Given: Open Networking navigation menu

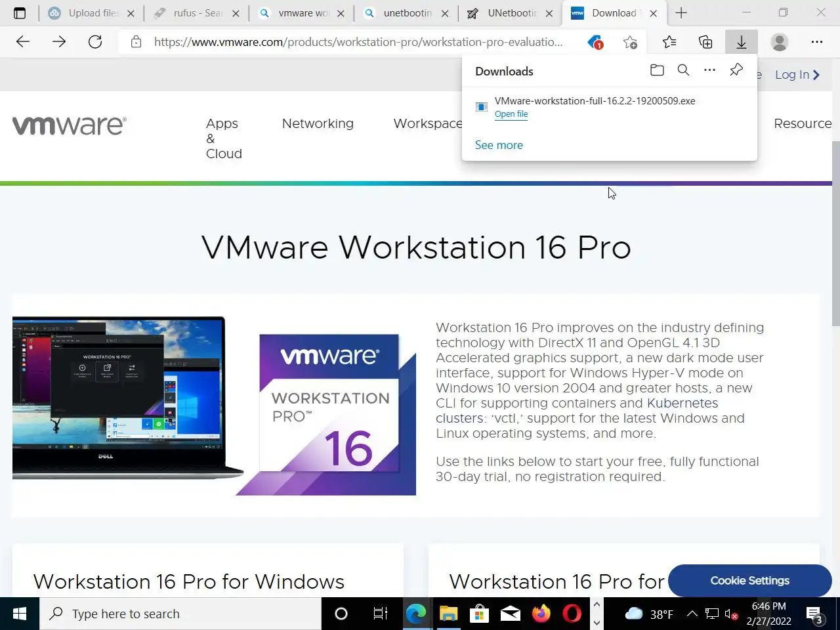Looking at the screenshot, I should pos(318,123).
